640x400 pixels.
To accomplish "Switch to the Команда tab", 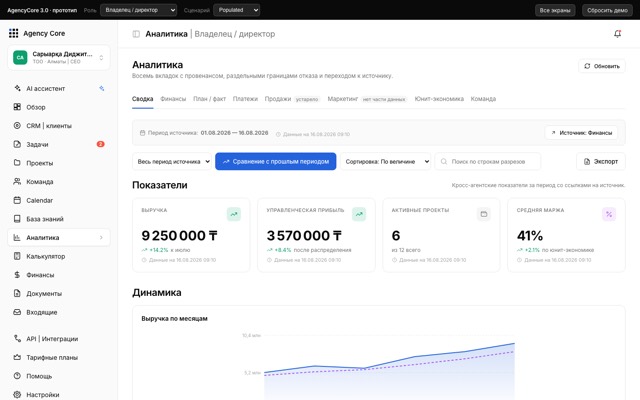I will pyautogui.click(x=483, y=99).
